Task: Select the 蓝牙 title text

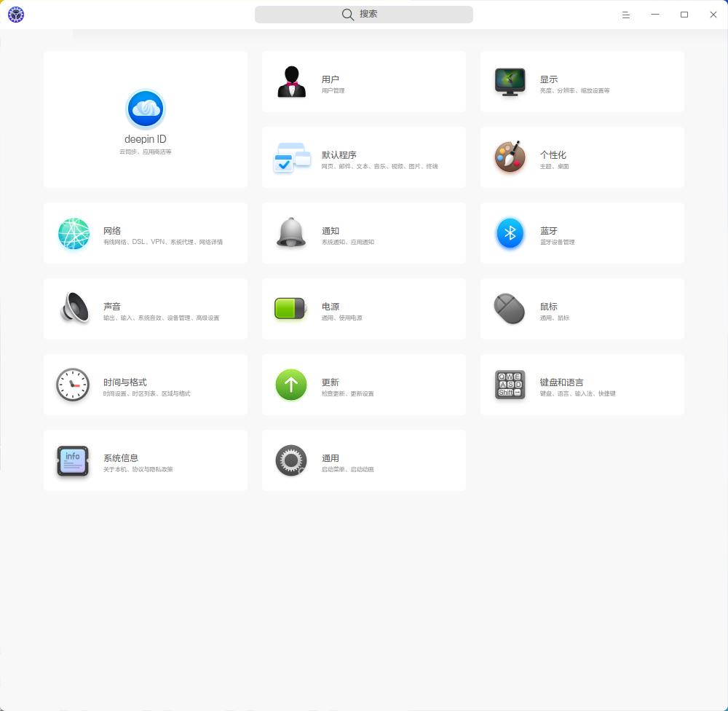Action: [549, 231]
